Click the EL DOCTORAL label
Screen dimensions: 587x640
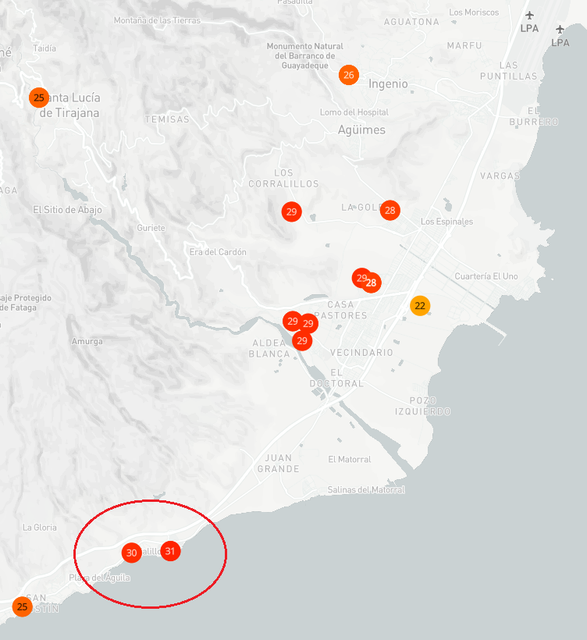tap(336, 378)
